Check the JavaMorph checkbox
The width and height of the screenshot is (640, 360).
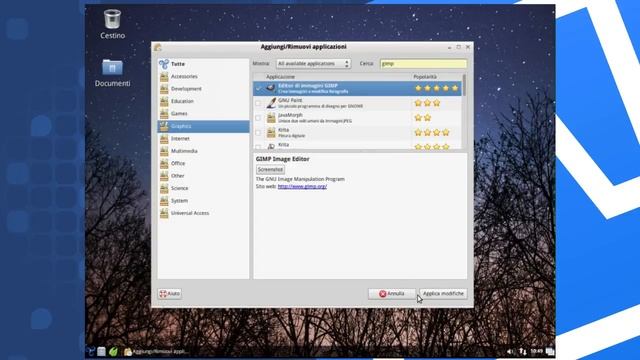point(258,118)
